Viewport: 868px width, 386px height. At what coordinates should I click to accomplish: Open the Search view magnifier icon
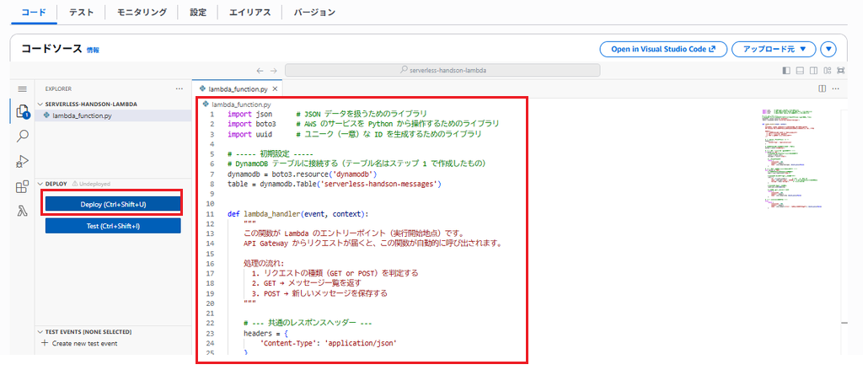(23, 136)
